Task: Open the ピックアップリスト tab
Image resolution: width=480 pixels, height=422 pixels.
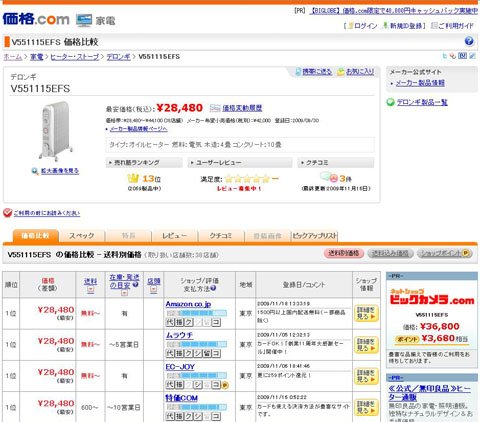Action: pyautogui.click(x=314, y=236)
